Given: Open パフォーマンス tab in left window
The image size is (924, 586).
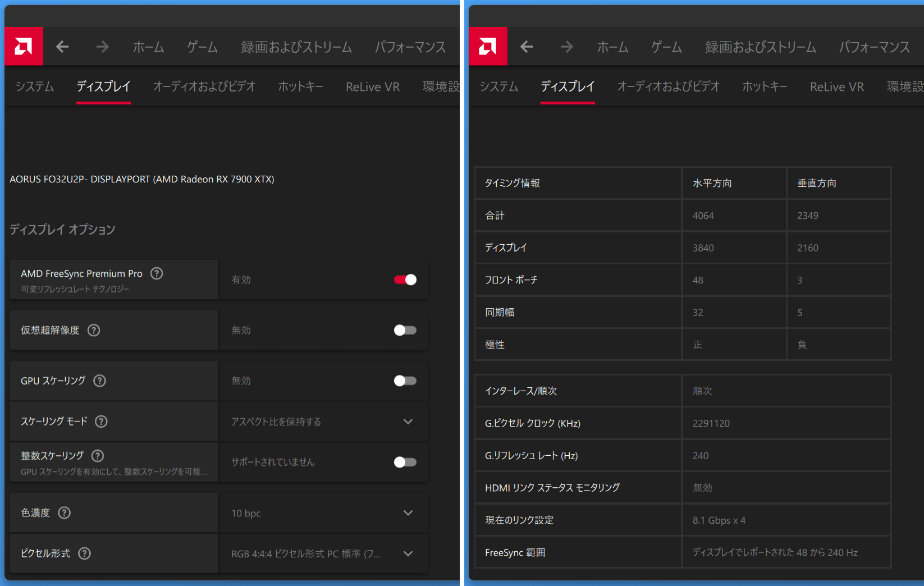Looking at the screenshot, I should (410, 47).
